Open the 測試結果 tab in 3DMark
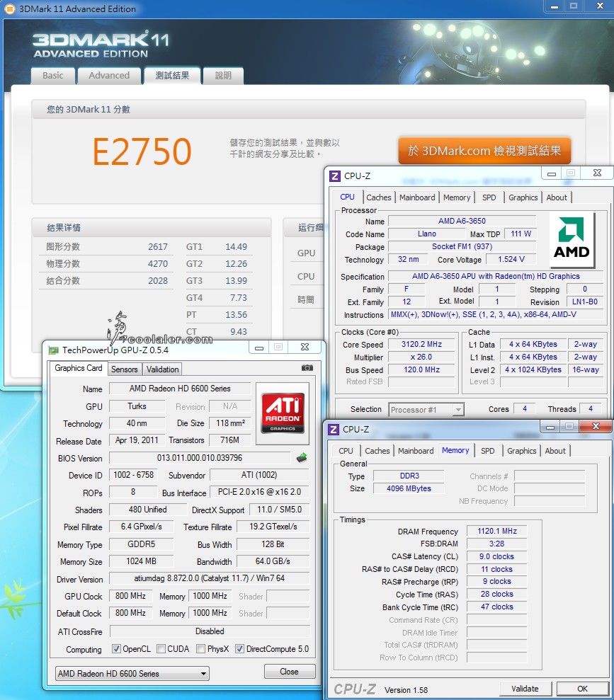Viewport: 614px width, 700px height. [x=172, y=76]
